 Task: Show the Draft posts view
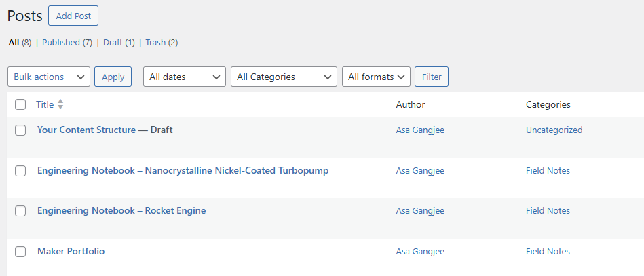[x=113, y=42]
